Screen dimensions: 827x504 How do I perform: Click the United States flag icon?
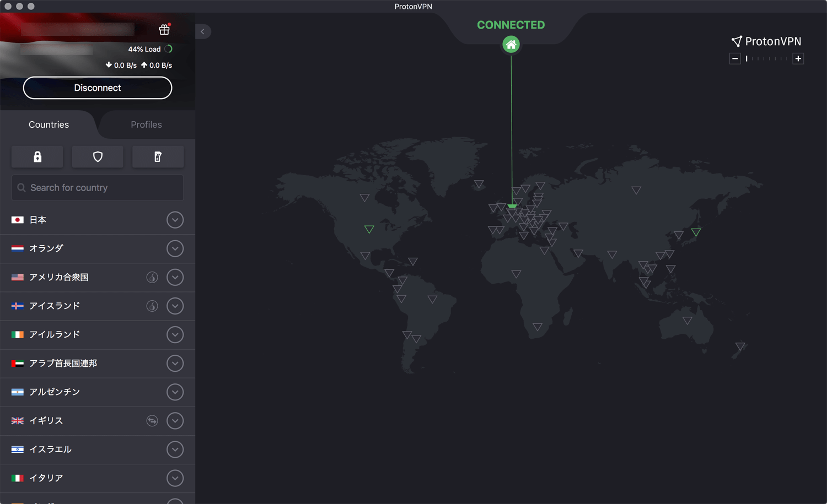tap(18, 277)
